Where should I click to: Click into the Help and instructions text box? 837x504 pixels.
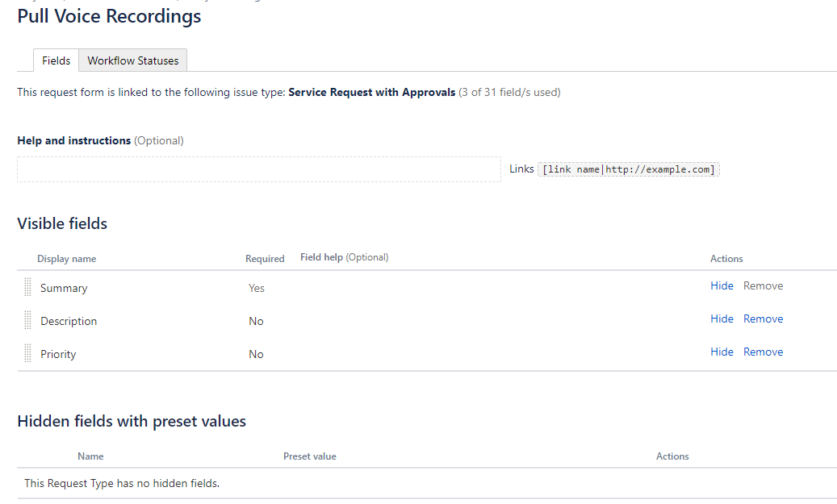[259, 169]
